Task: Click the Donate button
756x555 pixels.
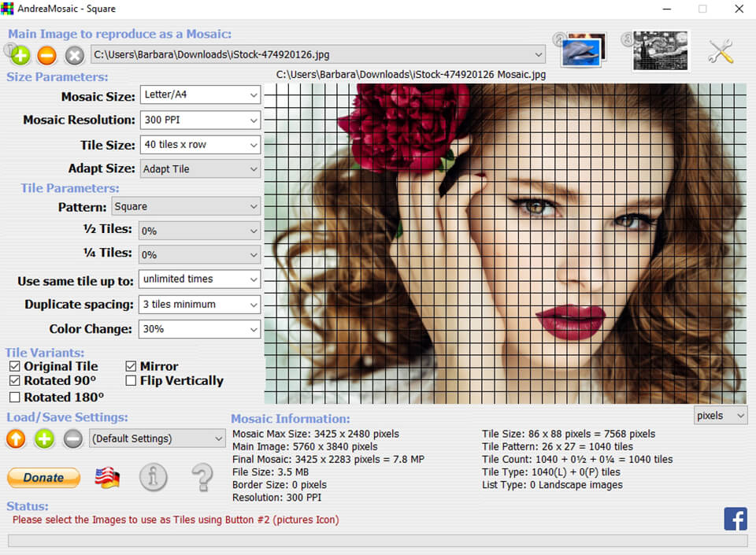Action: pos(44,478)
